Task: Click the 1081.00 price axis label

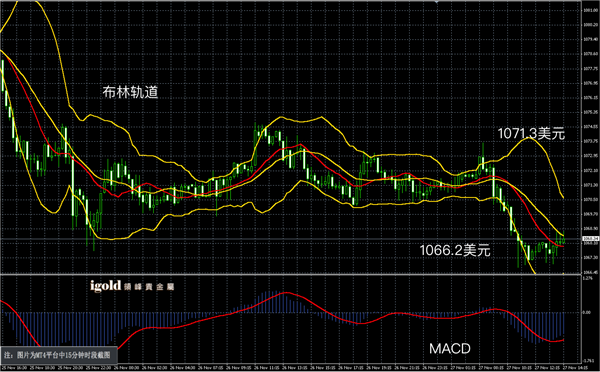Action: coord(591,10)
